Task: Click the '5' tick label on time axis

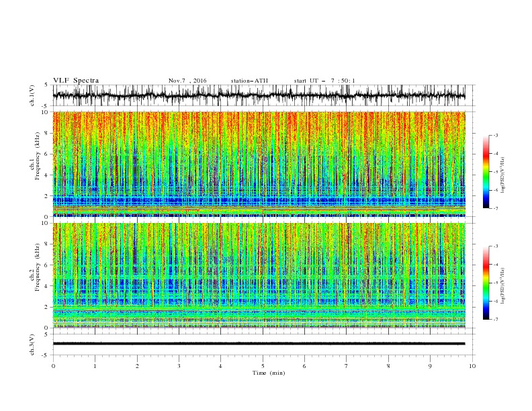Action: tap(263, 366)
